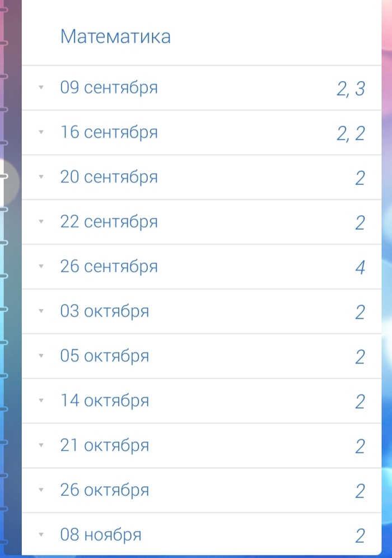Click grades 2, 3 for 09 сентября
The width and height of the screenshot is (392, 558).
pyautogui.click(x=351, y=89)
